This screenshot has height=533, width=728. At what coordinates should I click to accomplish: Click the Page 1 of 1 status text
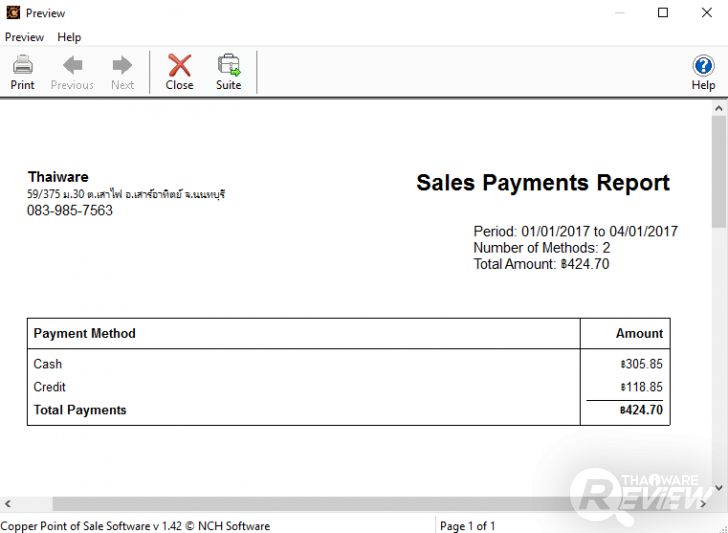tap(468, 526)
